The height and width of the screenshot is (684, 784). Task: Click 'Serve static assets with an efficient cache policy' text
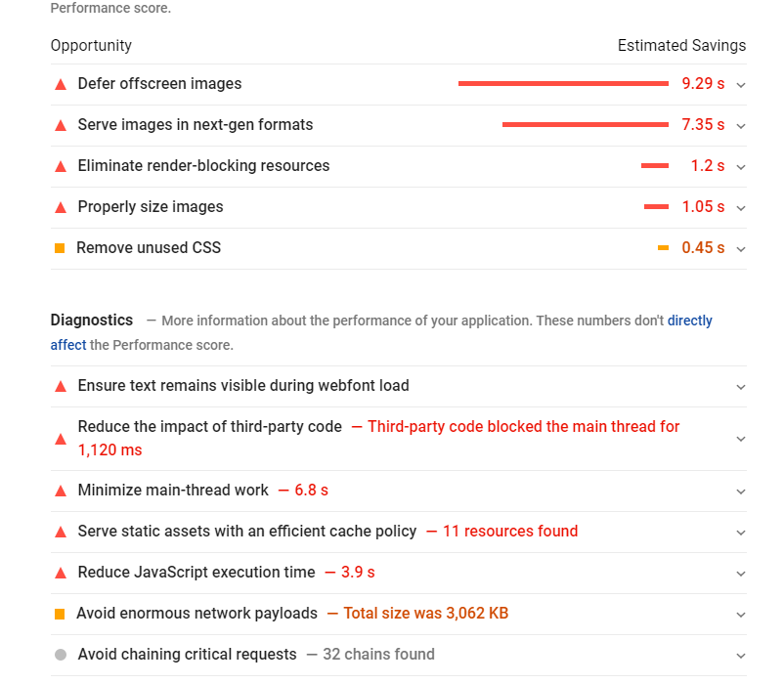(247, 532)
